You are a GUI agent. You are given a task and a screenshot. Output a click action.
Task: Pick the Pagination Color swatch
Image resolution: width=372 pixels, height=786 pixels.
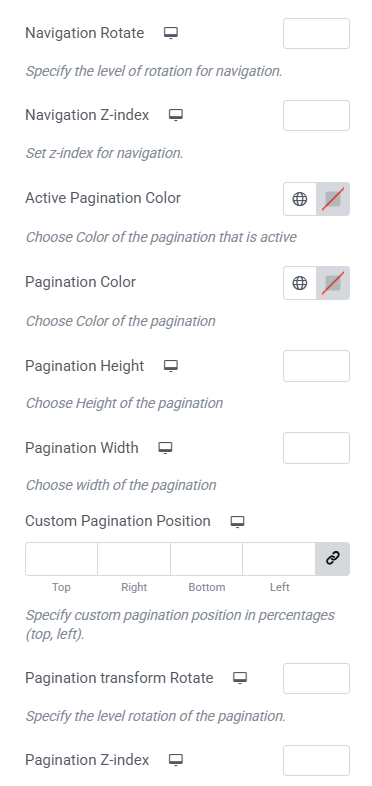333,283
